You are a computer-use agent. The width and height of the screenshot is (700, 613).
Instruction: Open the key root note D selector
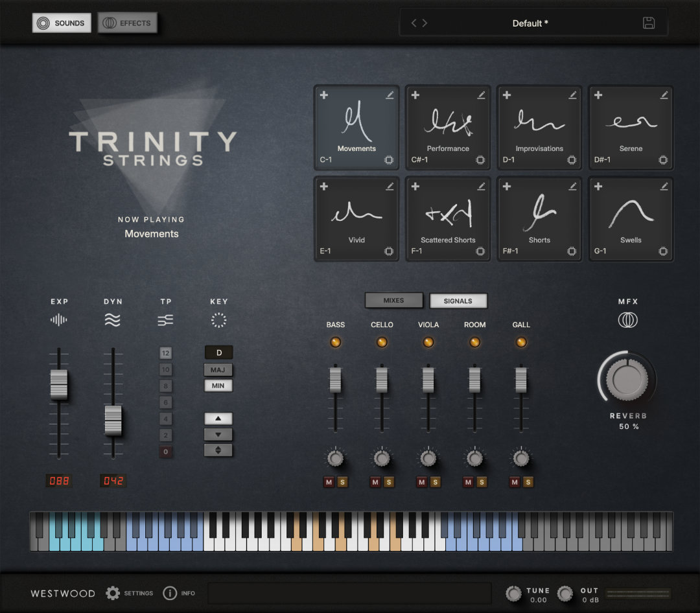(x=219, y=353)
